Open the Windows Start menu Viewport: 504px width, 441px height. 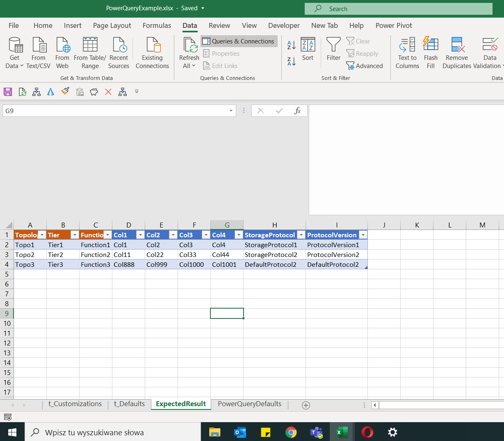12,432
